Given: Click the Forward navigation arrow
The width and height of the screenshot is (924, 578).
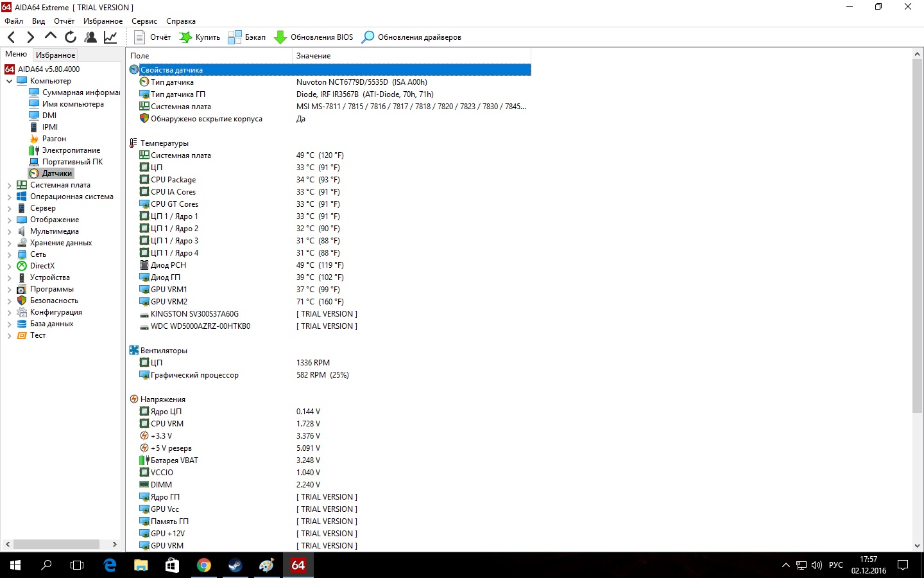Looking at the screenshot, I should 30,37.
